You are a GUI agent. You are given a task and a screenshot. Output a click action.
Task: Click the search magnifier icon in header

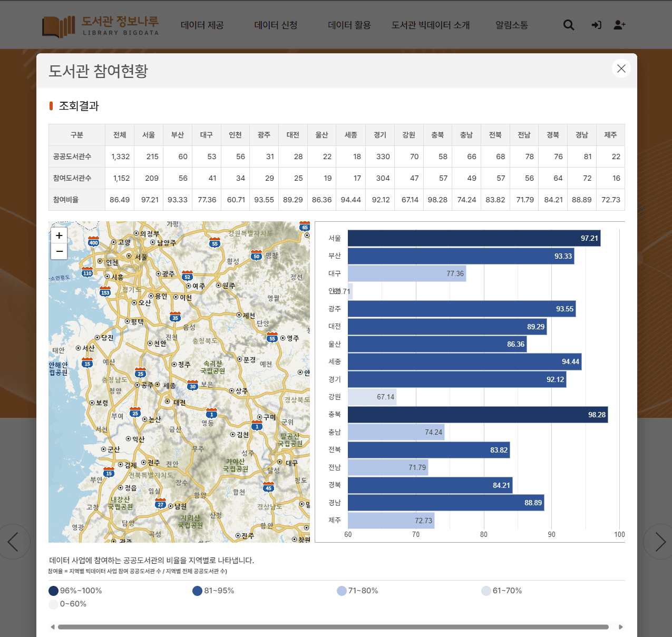(x=569, y=25)
